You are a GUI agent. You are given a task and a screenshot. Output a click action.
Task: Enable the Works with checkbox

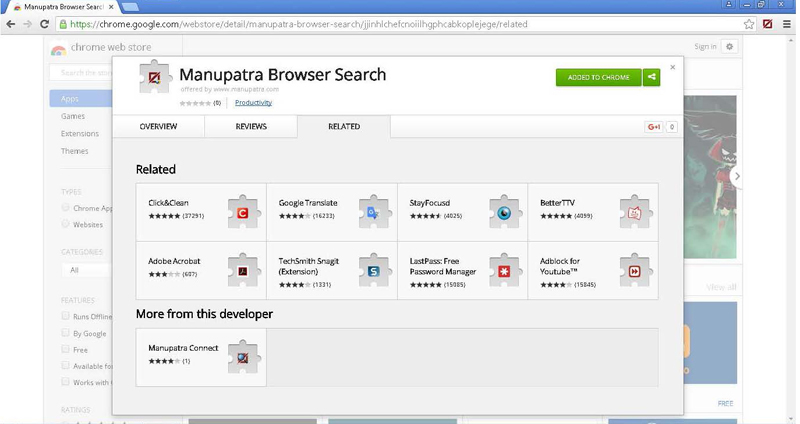point(65,382)
